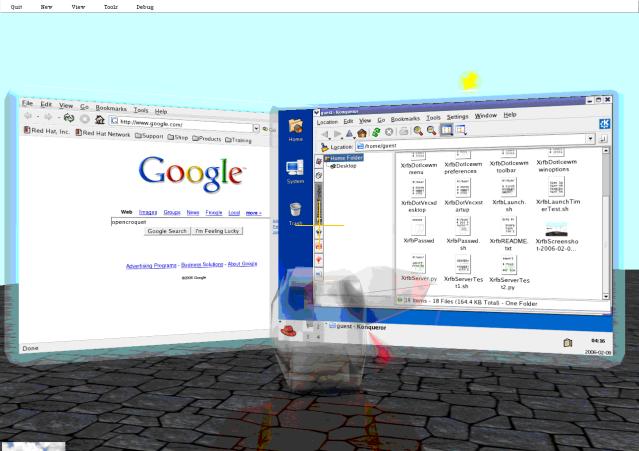This screenshot has height=451, width=639.
Task: Open the Quit menu in Croquet
Action: [16, 7]
